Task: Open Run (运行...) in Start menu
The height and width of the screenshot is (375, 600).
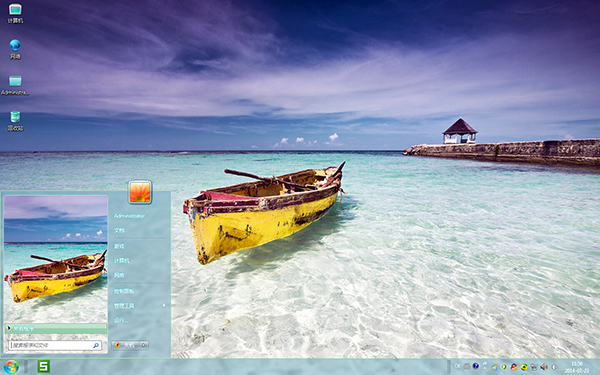Action: [121, 320]
